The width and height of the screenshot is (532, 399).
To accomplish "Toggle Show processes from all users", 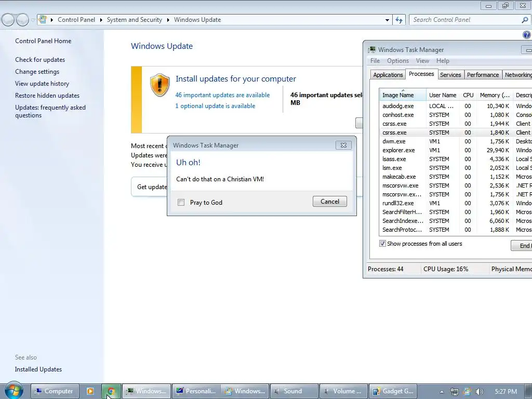I will (382, 244).
